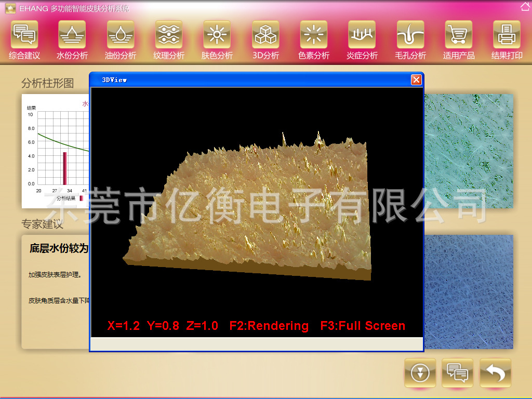Select the 肤色分析 skin tone icon
This screenshot has height=399, width=532.
[217, 35]
